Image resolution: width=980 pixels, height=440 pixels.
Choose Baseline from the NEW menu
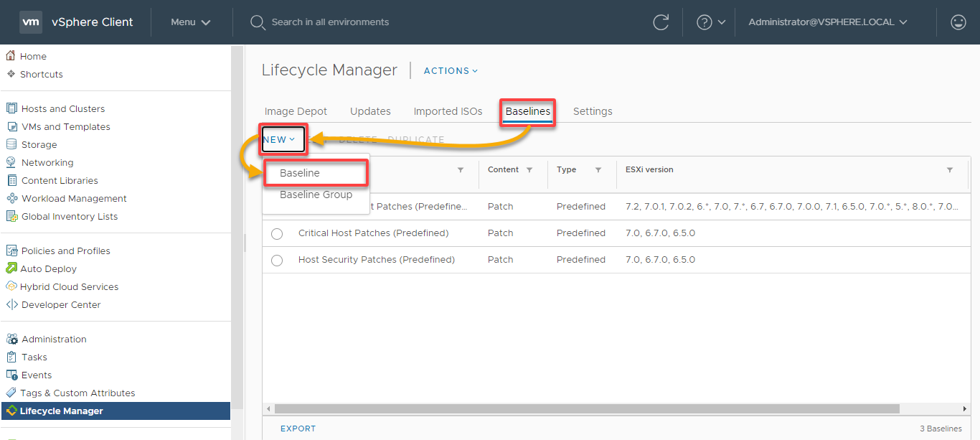tap(316, 173)
